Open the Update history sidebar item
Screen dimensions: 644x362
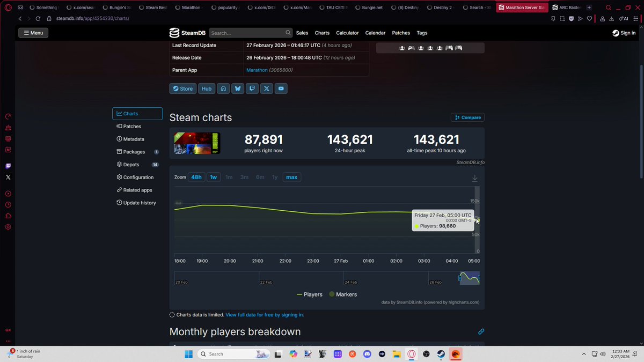click(x=137, y=203)
